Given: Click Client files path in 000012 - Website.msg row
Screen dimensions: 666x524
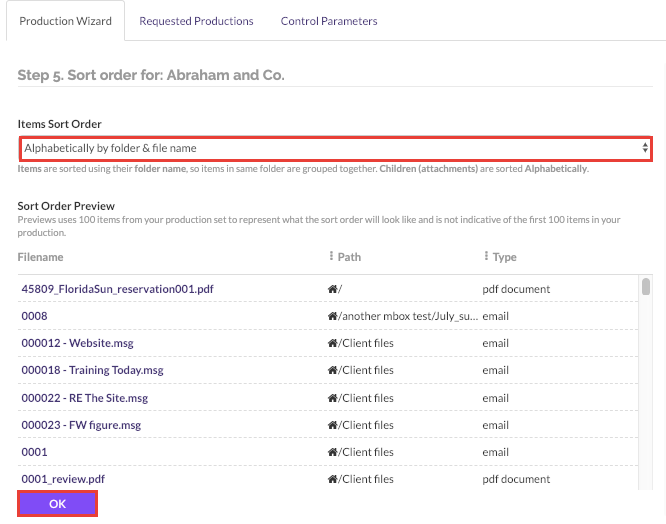Looking at the screenshot, I should 366,343.
